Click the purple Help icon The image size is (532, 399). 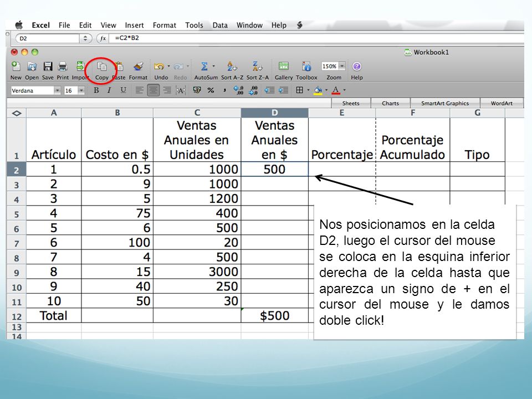click(356, 66)
